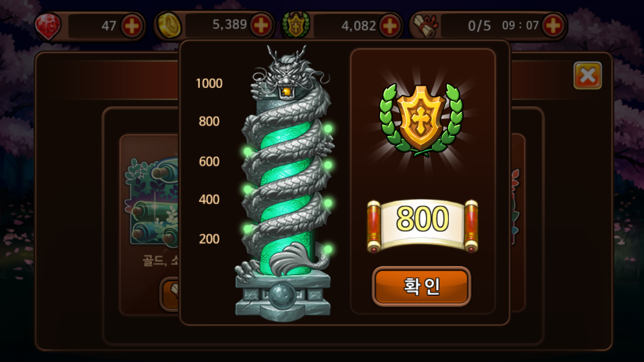644x362 pixels.
Task: Confirm reward with the 확인 button
Action: click(x=422, y=286)
